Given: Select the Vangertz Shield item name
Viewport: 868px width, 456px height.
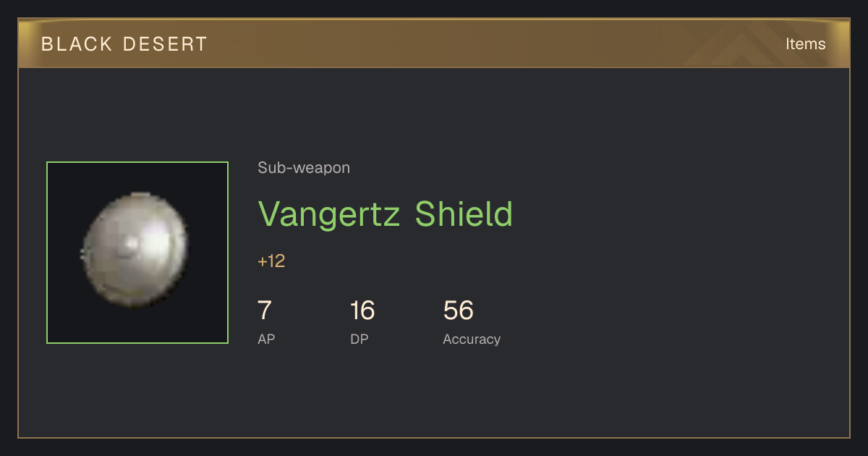Looking at the screenshot, I should [x=385, y=214].
